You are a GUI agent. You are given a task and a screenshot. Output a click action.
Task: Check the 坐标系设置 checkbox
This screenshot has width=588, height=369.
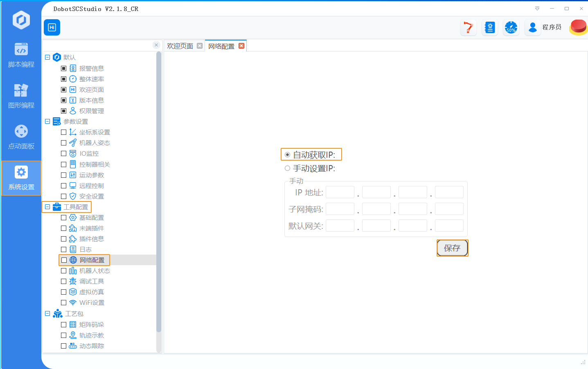click(63, 132)
